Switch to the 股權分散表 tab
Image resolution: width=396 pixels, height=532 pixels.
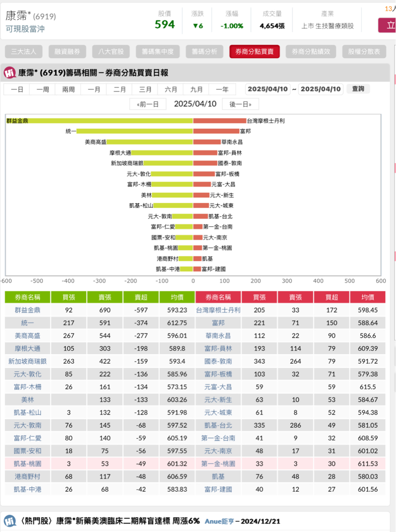pos(364,52)
